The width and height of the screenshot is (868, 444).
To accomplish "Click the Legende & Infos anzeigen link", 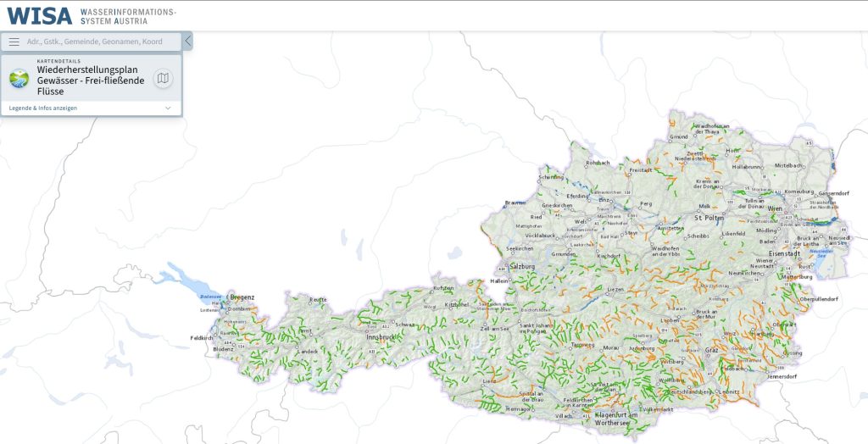I will (43, 108).
